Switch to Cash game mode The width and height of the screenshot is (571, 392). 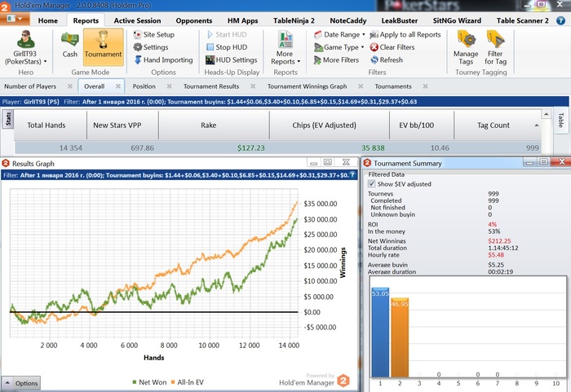69,44
